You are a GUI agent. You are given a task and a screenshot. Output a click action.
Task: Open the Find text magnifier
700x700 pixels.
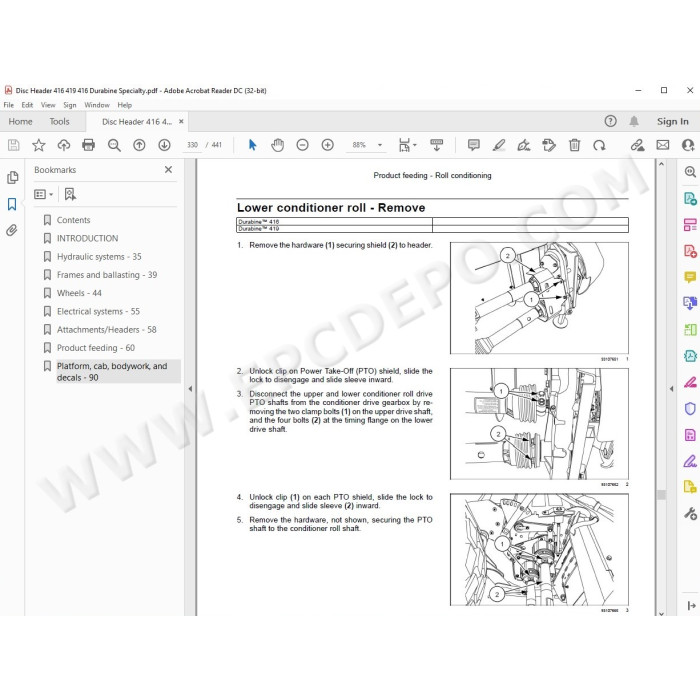click(x=114, y=145)
